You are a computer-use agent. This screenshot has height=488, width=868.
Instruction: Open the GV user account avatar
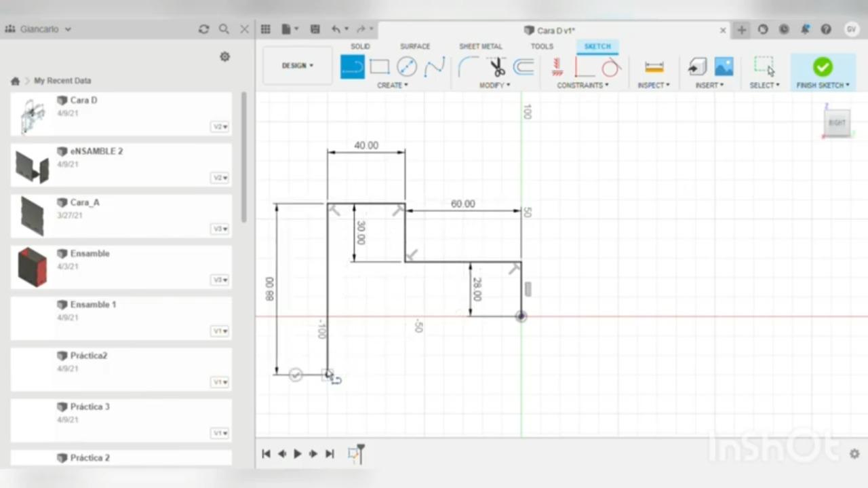(x=851, y=29)
